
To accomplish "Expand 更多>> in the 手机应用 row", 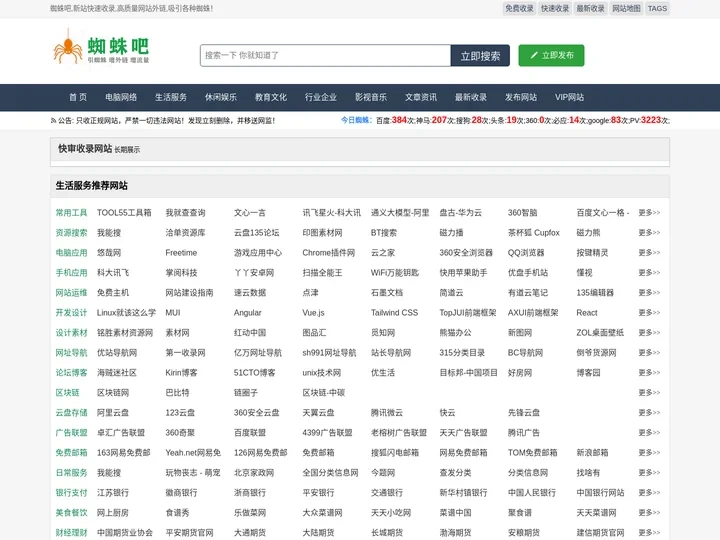I will point(649,273).
